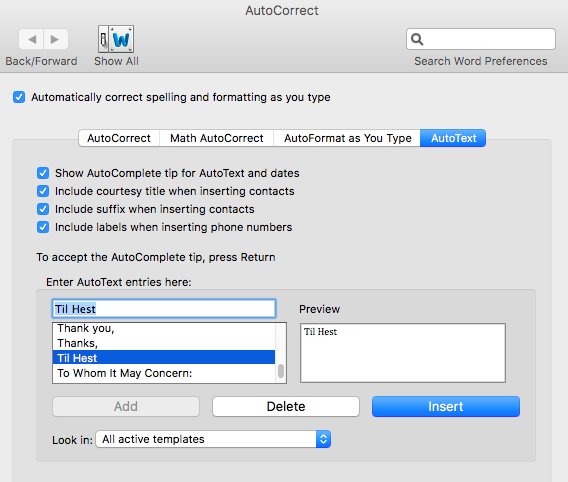568x482 pixels.
Task: Select 'To Whom It May Concern:' entry
Action: [x=164, y=373]
